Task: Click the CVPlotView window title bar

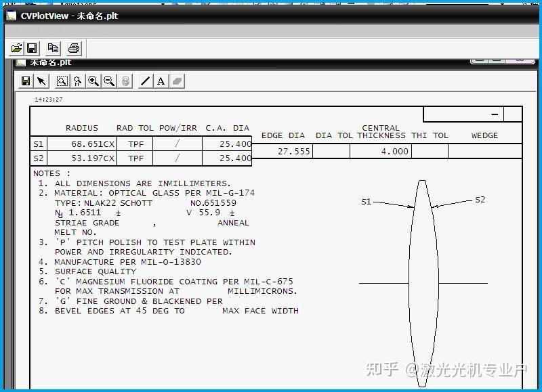Action: 68,16
